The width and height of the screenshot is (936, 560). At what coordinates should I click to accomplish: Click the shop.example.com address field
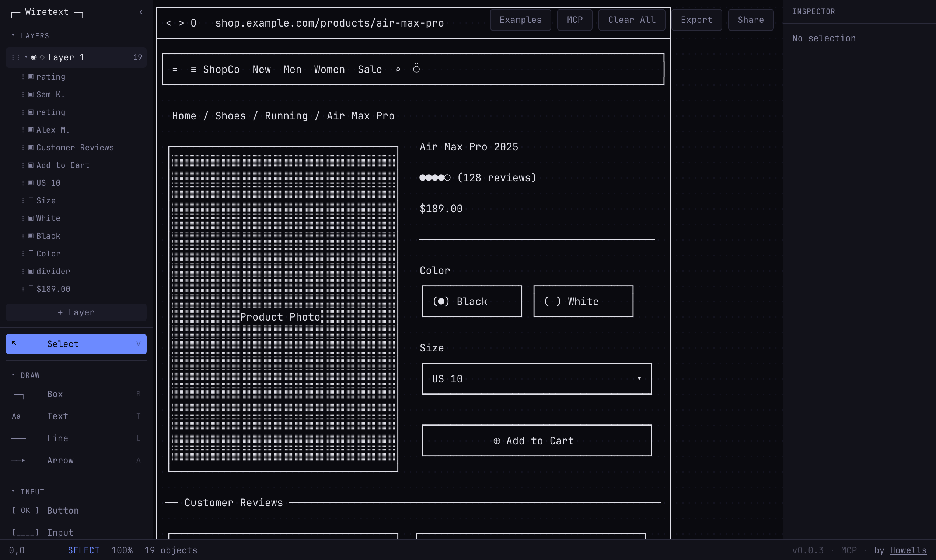[329, 22]
